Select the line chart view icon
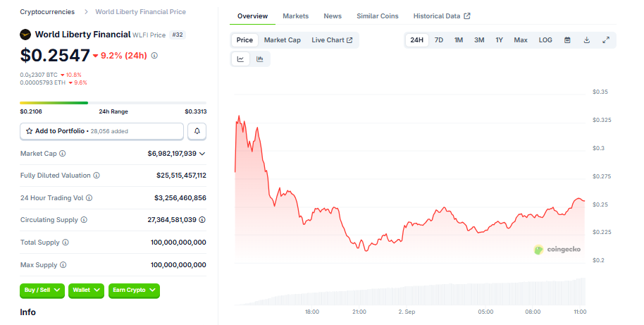644x325 pixels. click(241, 59)
